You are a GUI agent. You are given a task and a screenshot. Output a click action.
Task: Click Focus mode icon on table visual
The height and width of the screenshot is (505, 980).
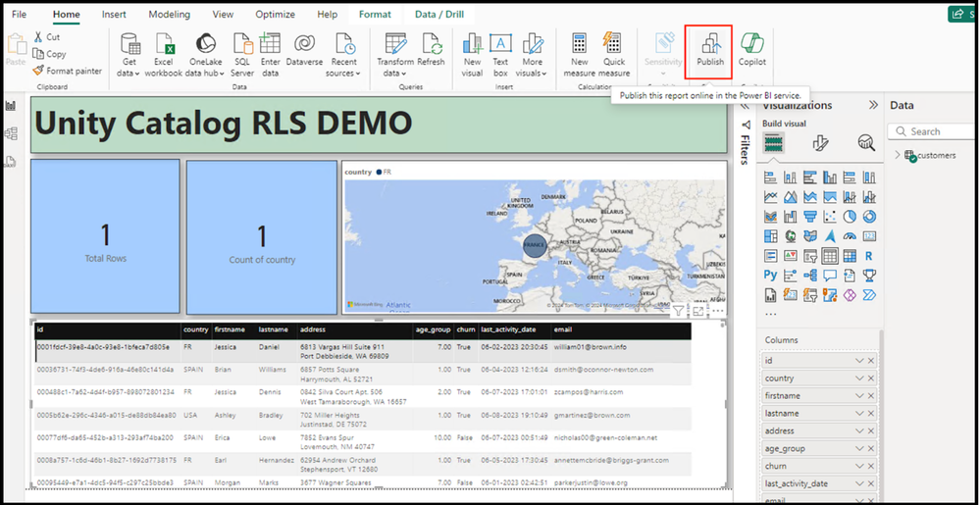point(698,311)
